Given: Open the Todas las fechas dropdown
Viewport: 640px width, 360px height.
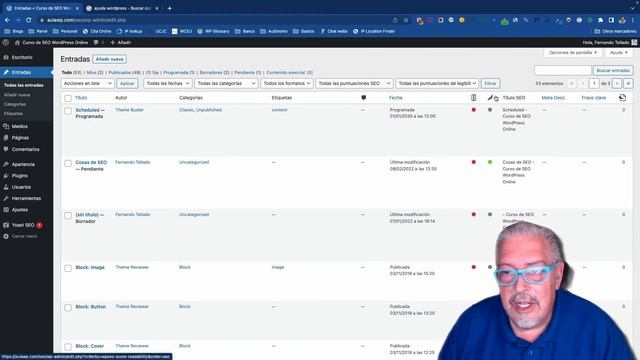Looking at the screenshot, I should coord(168,83).
